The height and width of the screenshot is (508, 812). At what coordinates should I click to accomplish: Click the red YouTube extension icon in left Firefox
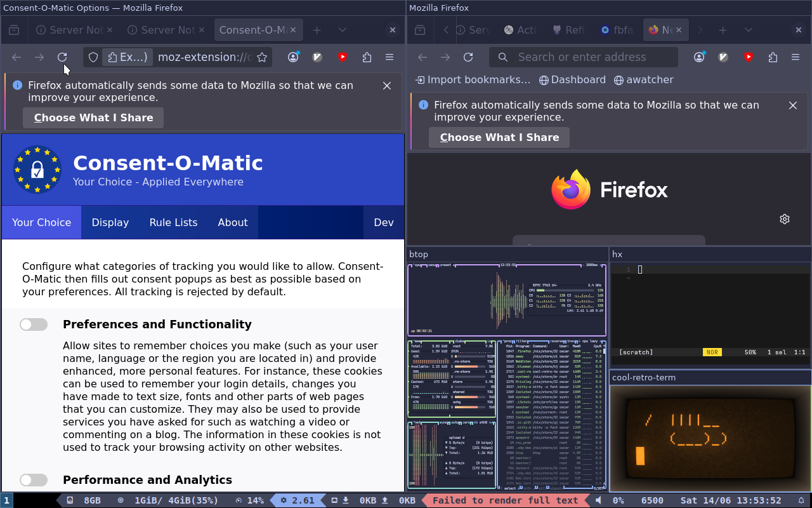343,57
